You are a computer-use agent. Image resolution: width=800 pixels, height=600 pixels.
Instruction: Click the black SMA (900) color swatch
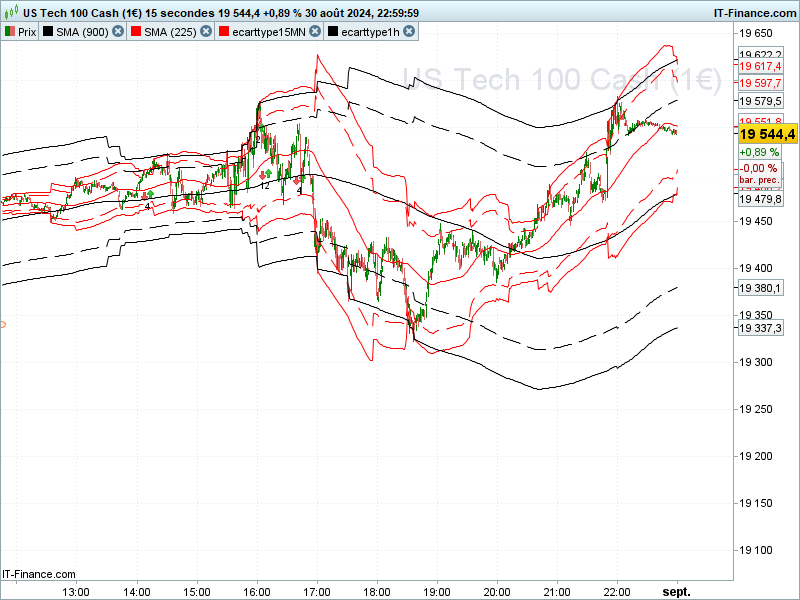48,32
